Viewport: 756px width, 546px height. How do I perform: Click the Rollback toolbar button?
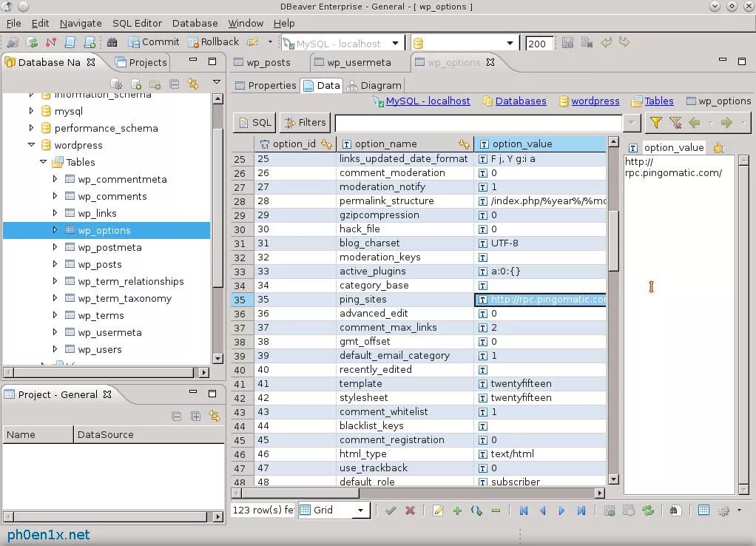coord(214,42)
